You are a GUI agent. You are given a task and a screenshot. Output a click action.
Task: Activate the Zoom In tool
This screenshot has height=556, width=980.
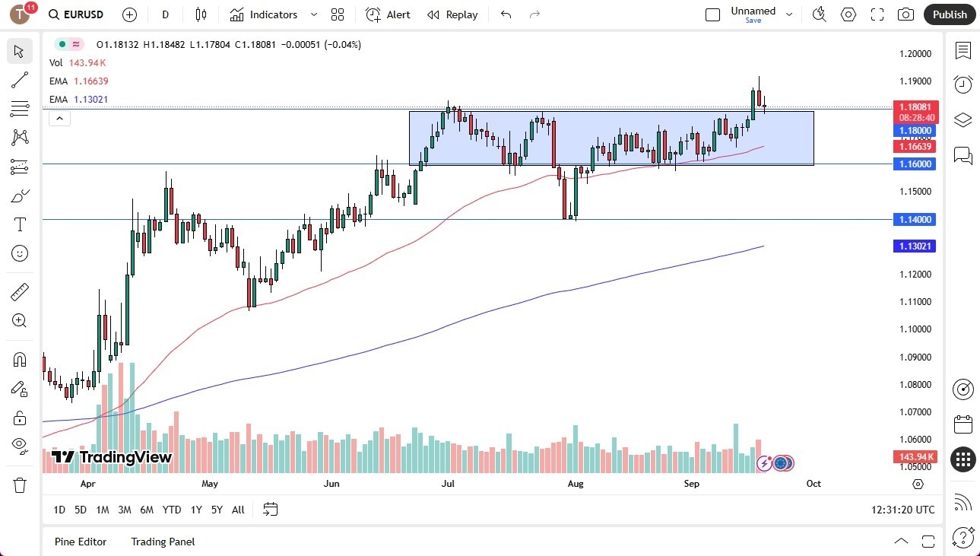19,320
